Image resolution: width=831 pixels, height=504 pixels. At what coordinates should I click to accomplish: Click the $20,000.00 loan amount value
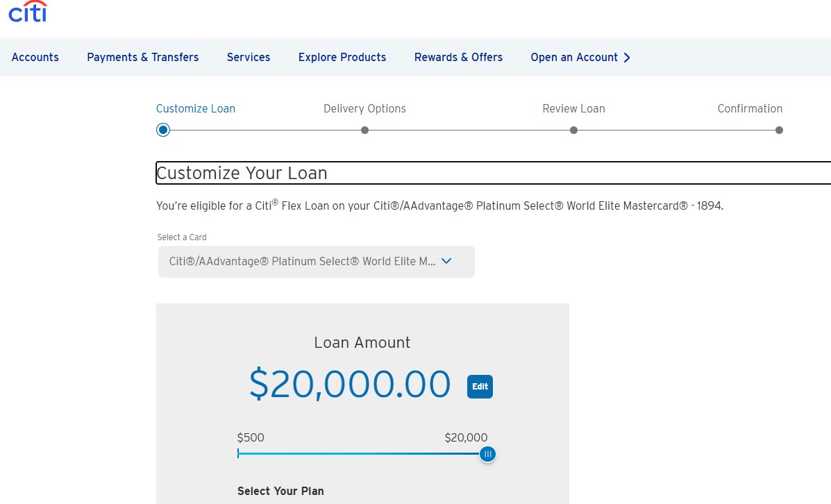coord(350,384)
